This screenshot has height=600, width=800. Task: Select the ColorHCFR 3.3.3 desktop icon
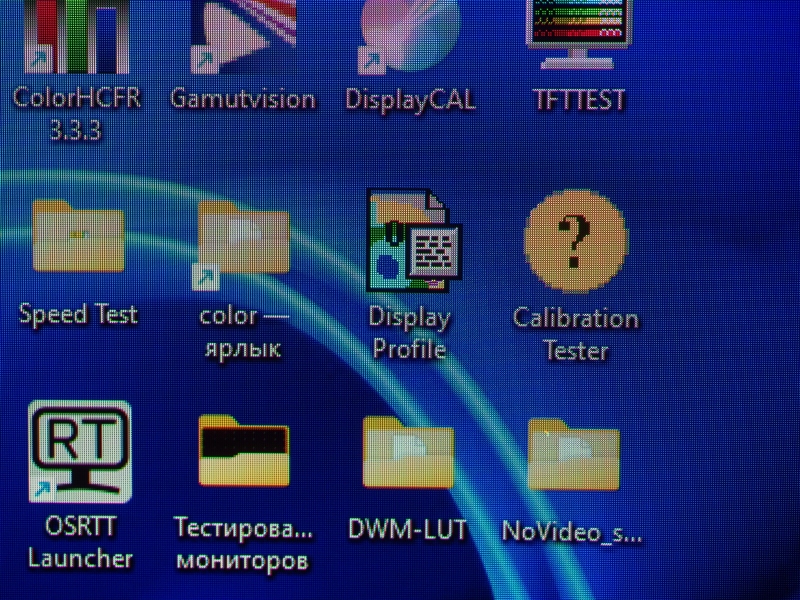tap(77, 36)
